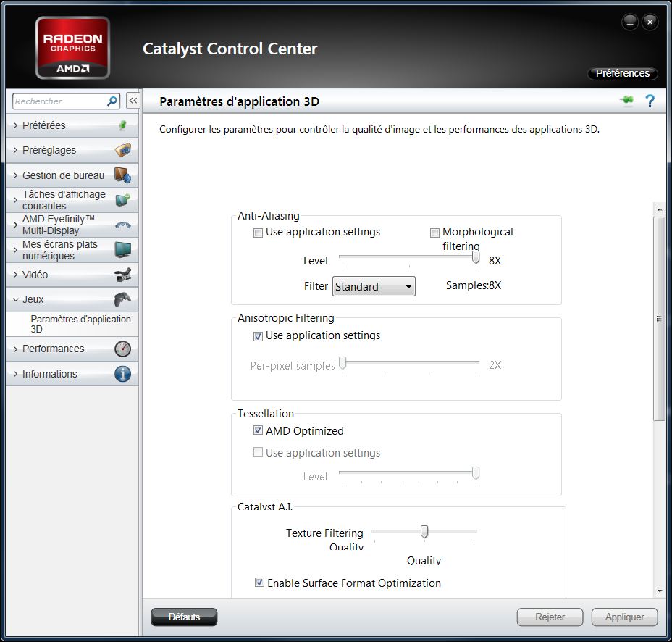Click the Texture Filtering Quality slider handle

point(424,532)
